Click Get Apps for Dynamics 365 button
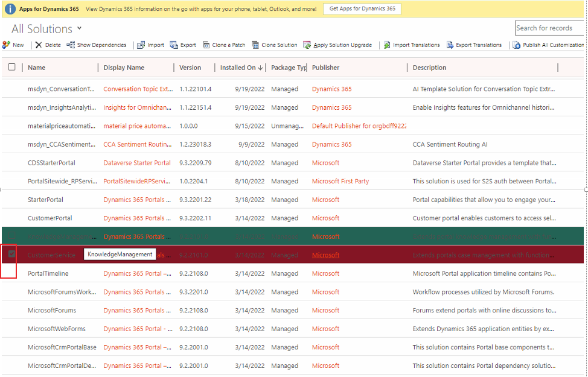The width and height of the screenshot is (588, 377). tap(362, 8)
